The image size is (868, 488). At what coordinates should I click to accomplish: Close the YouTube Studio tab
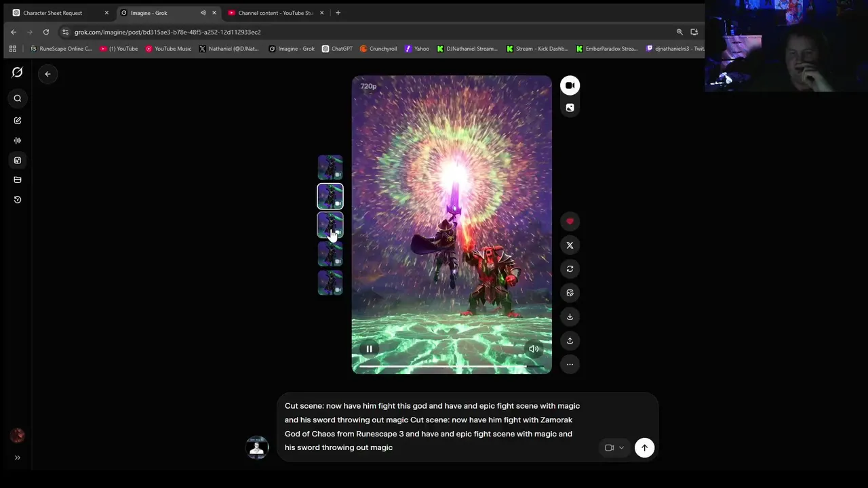[322, 13]
